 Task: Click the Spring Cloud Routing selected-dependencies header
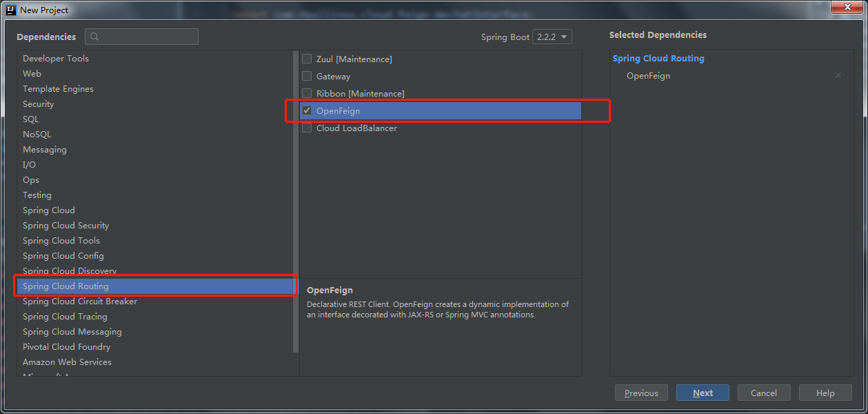click(x=658, y=59)
